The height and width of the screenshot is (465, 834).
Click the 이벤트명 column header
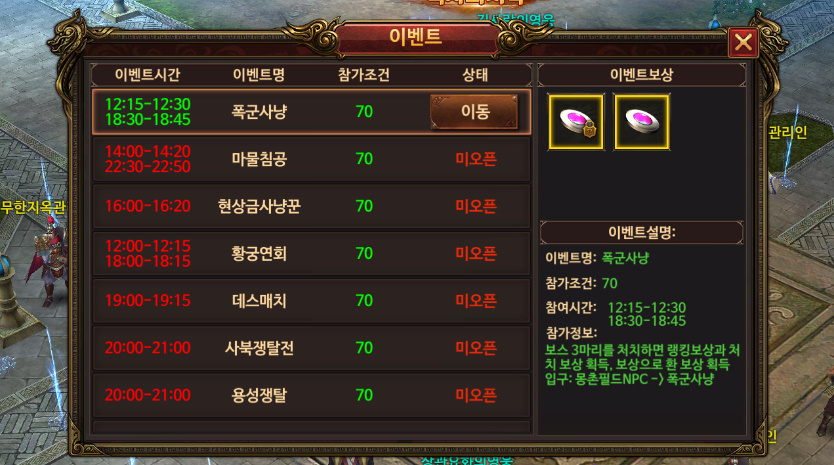click(259, 74)
